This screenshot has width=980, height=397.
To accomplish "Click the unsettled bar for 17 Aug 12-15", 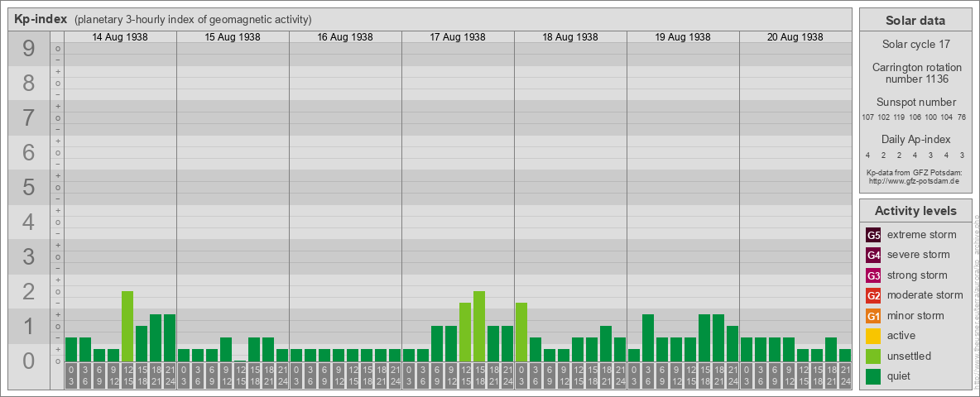I will [465, 332].
